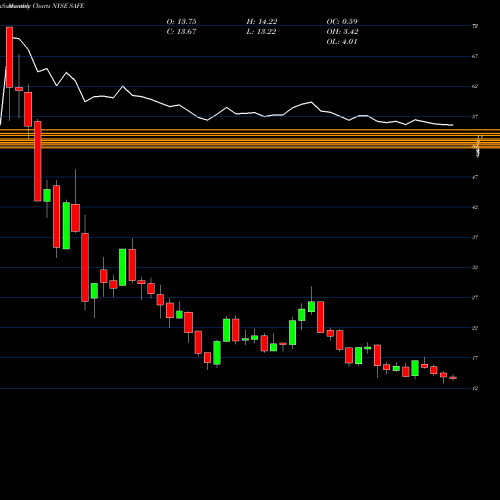
Task: Click the 12 price axis label
Action: tap(475, 388)
